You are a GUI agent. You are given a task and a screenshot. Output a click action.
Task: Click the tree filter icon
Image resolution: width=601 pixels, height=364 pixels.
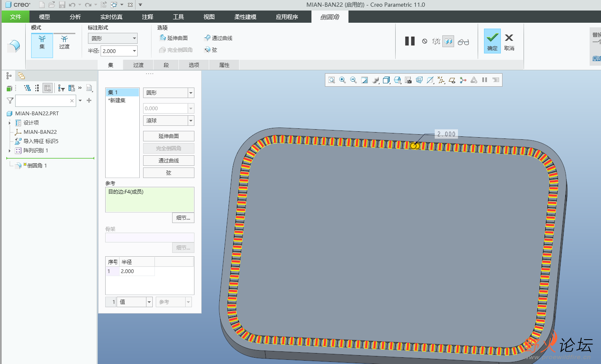[61, 88]
